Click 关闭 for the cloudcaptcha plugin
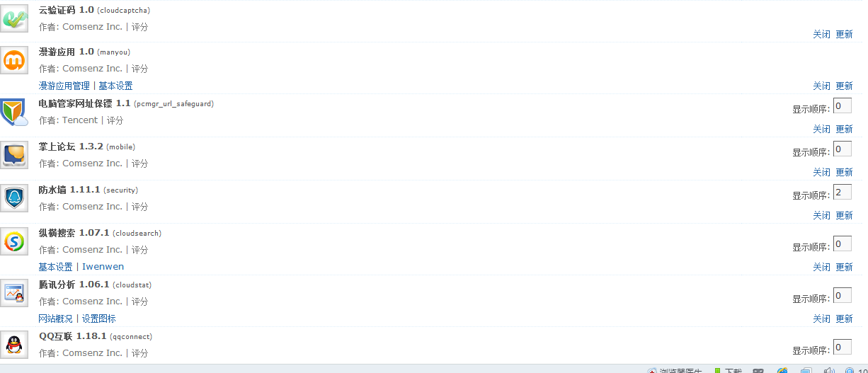 click(821, 34)
